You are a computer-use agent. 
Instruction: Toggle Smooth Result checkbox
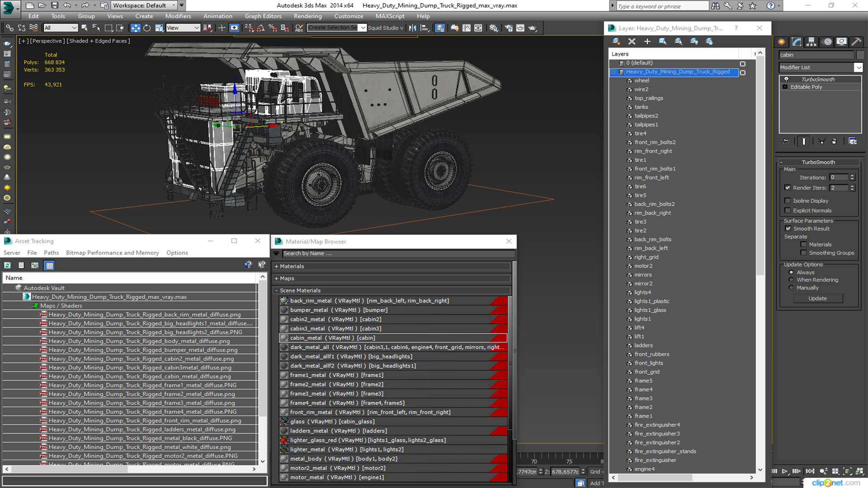click(x=788, y=229)
